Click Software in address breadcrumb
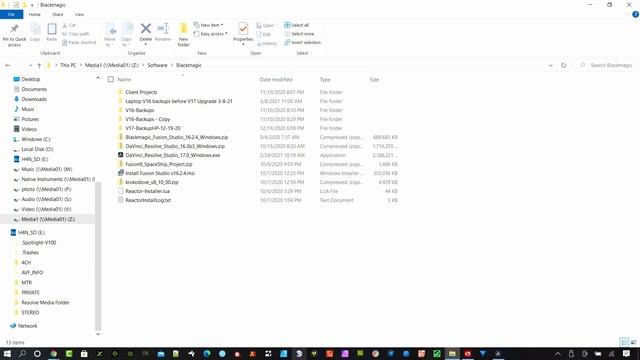Screen dimensions: 640x360 tap(157, 65)
